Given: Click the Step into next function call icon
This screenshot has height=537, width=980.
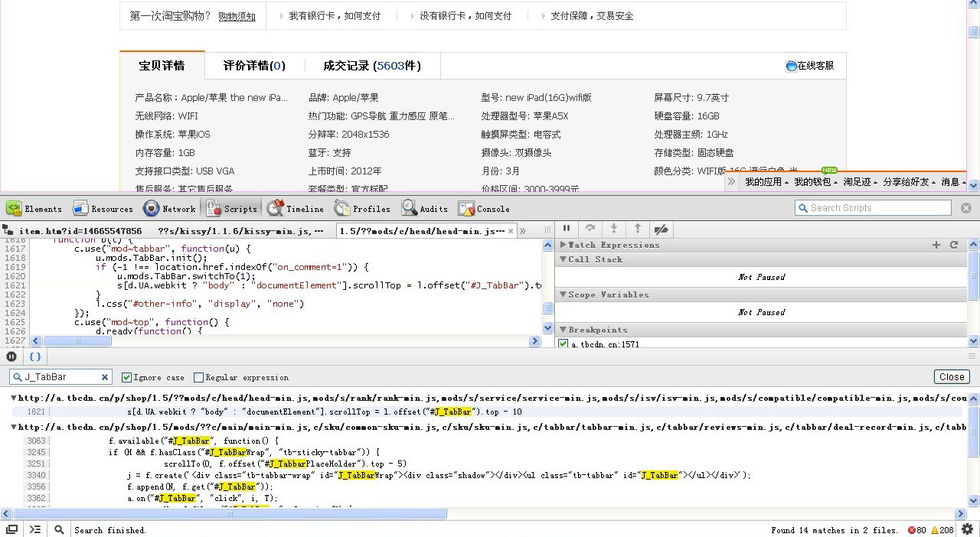Looking at the screenshot, I should pyautogui.click(x=614, y=228).
